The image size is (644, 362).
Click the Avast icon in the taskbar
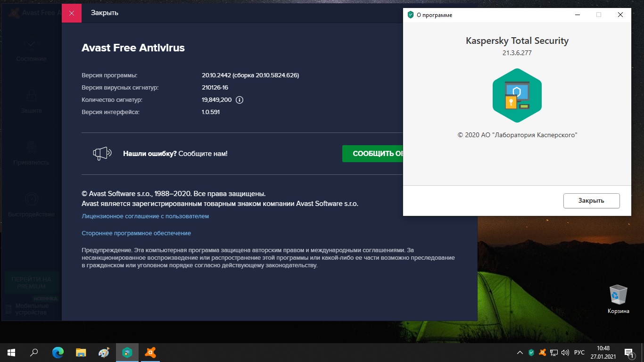[150, 352]
